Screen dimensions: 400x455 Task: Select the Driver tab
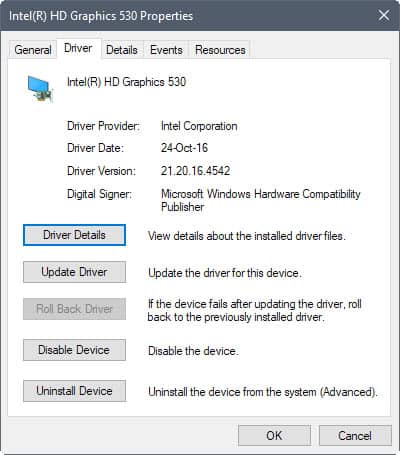pos(78,49)
